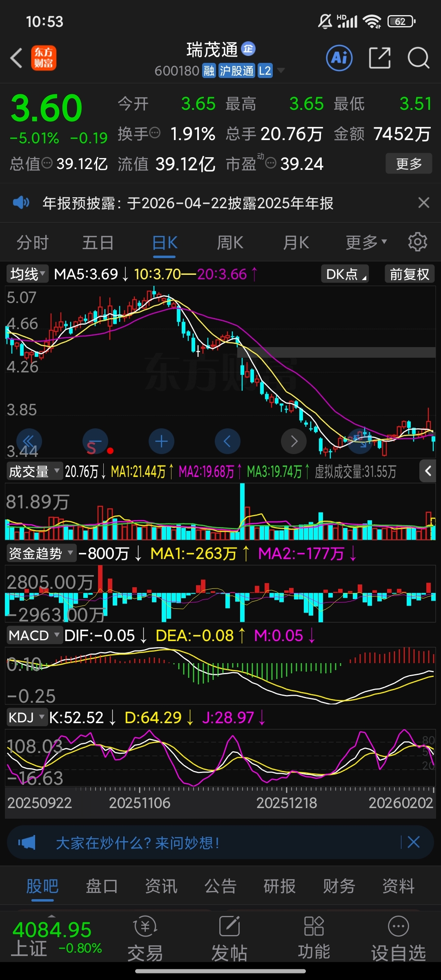
Task: Open the 资料 section tab
Action: tap(399, 886)
